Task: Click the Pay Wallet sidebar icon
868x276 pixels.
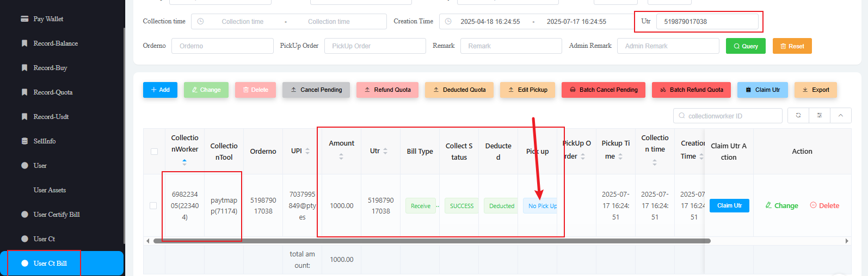Action: (24, 19)
